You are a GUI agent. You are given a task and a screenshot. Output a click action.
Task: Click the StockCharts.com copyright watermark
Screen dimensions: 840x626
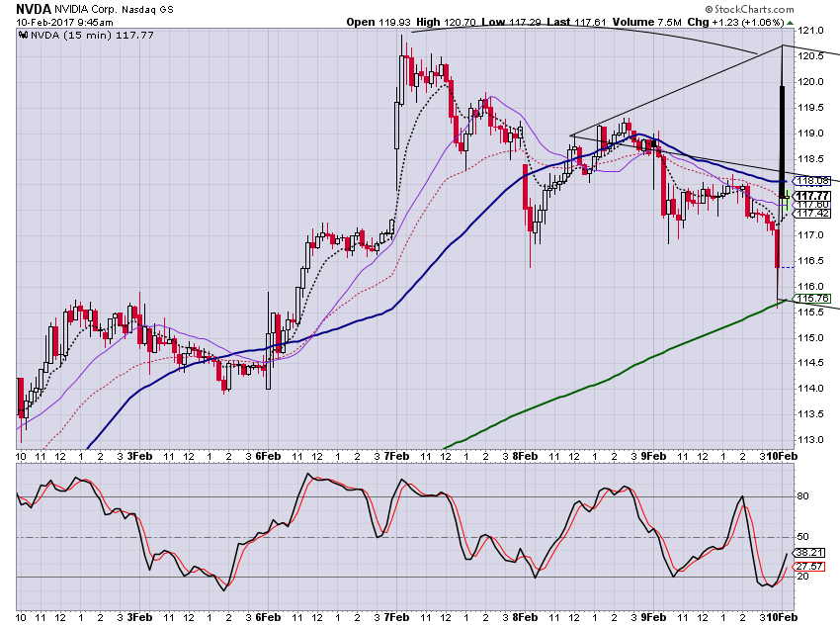749,9
